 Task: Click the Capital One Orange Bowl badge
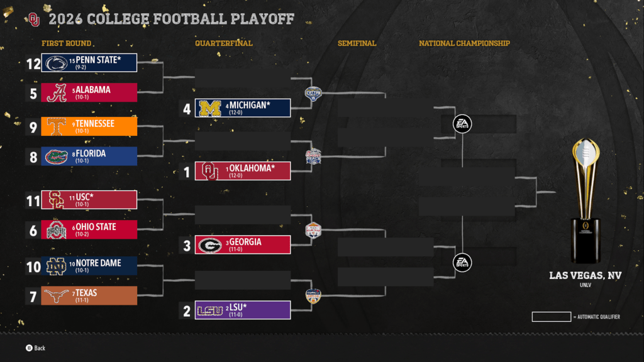click(313, 296)
